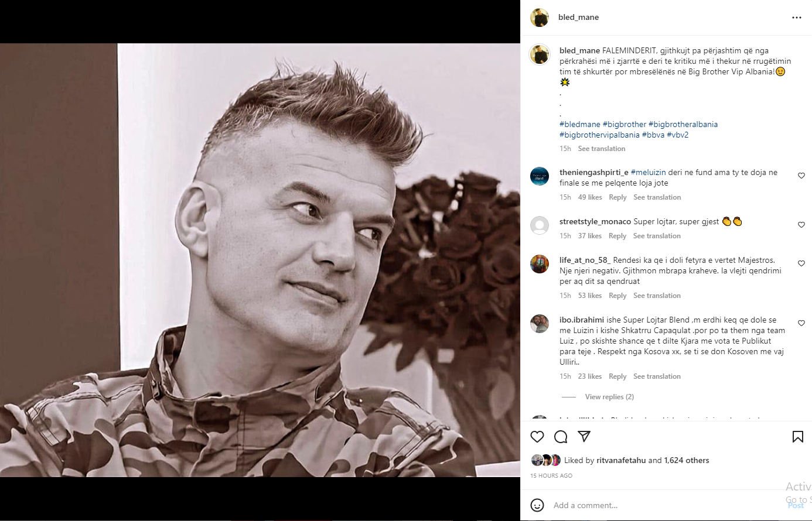Open the #bigbrotheralbania hashtag
Viewport: 812px width, 521px height.
click(x=683, y=124)
